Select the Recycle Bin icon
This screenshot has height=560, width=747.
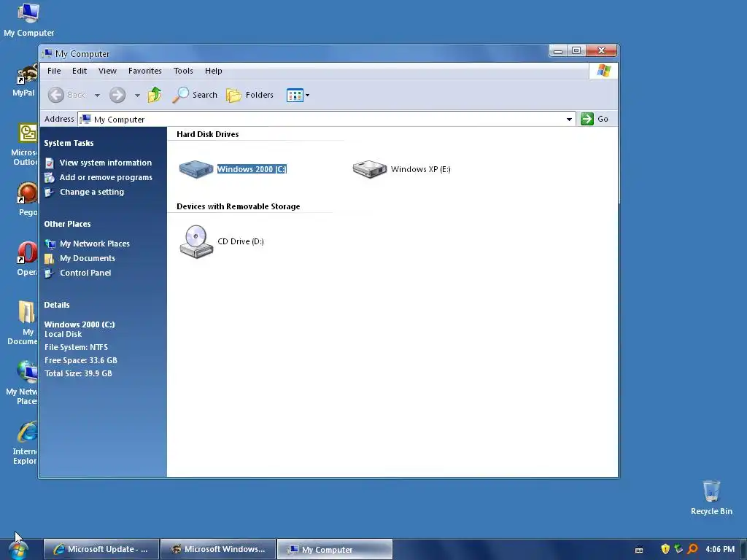(x=711, y=497)
